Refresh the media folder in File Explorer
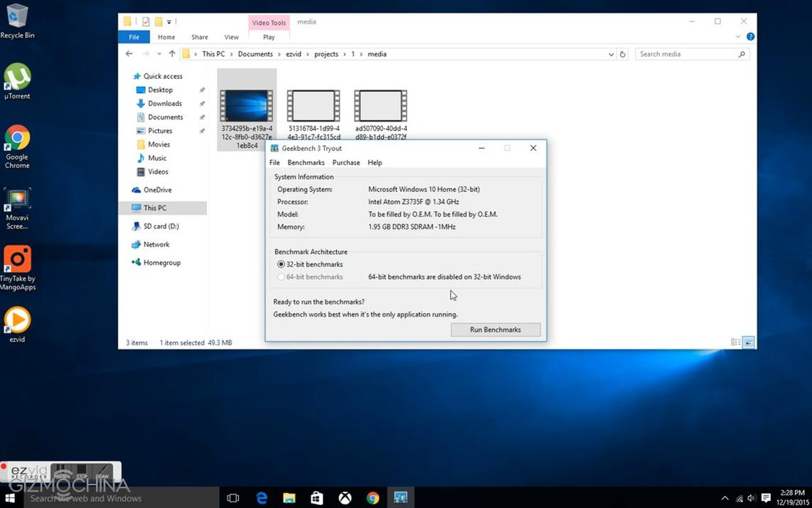Viewport: 812px width, 508px height. coord(623,54)
